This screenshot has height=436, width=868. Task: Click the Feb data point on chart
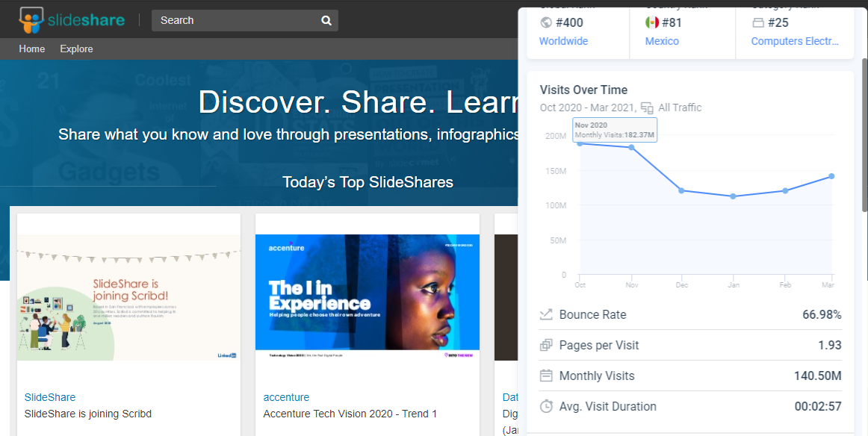785,191
